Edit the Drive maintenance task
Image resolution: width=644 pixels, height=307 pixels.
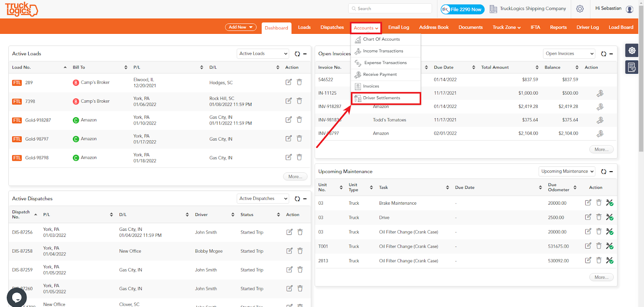(588, 217)
